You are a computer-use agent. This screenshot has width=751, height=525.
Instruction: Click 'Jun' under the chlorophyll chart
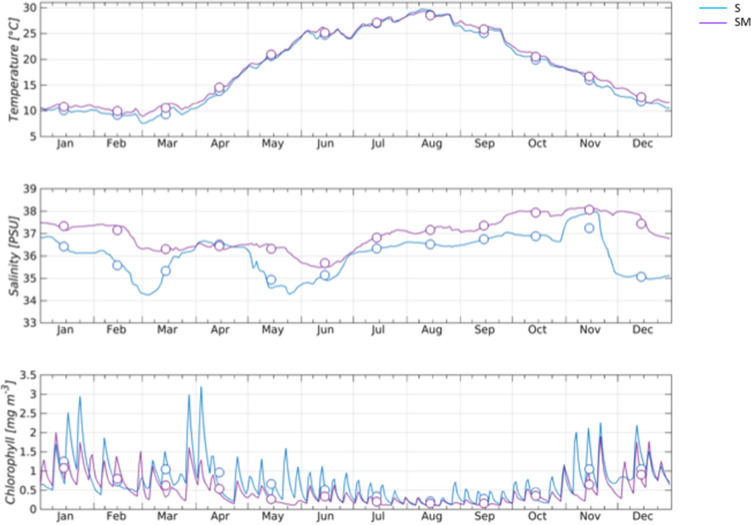click(325, 516)
